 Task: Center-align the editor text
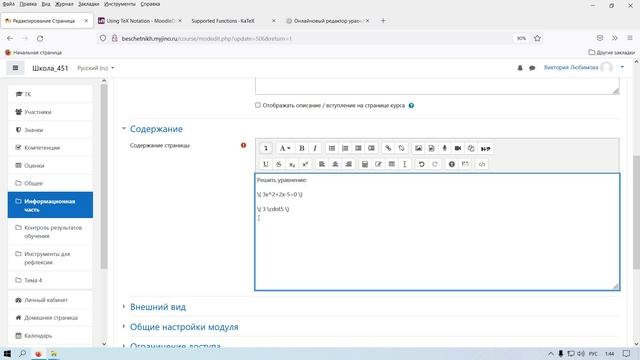click(335, 164)
